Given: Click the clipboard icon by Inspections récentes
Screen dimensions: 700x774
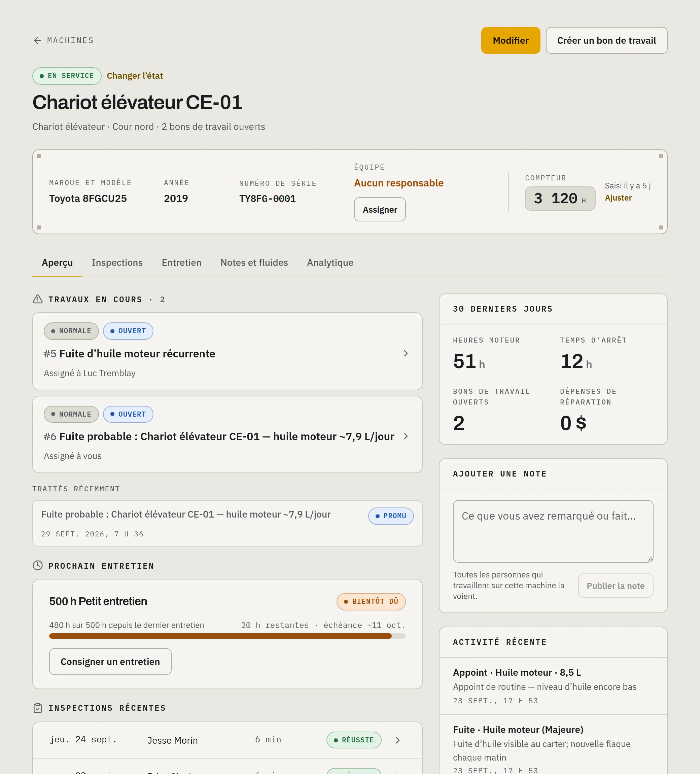Looking at the screenshot, I should click(x=38, y=708).
